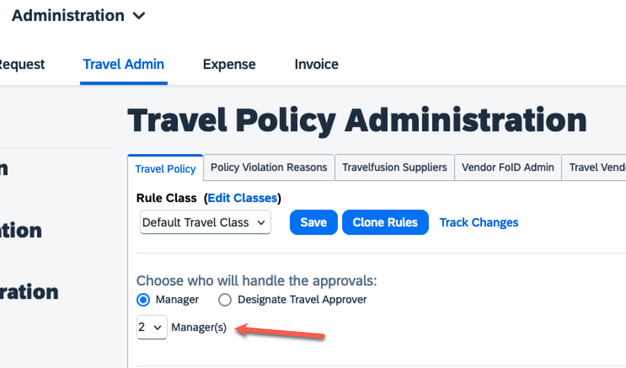Click the Clone Rules button
This screenshot has height=368, width=626.
(385, 222)
